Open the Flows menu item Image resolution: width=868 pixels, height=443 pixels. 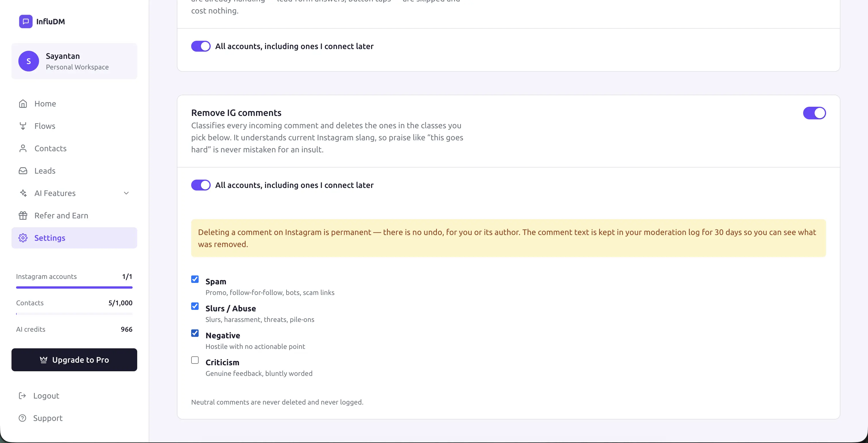[74, 126]
